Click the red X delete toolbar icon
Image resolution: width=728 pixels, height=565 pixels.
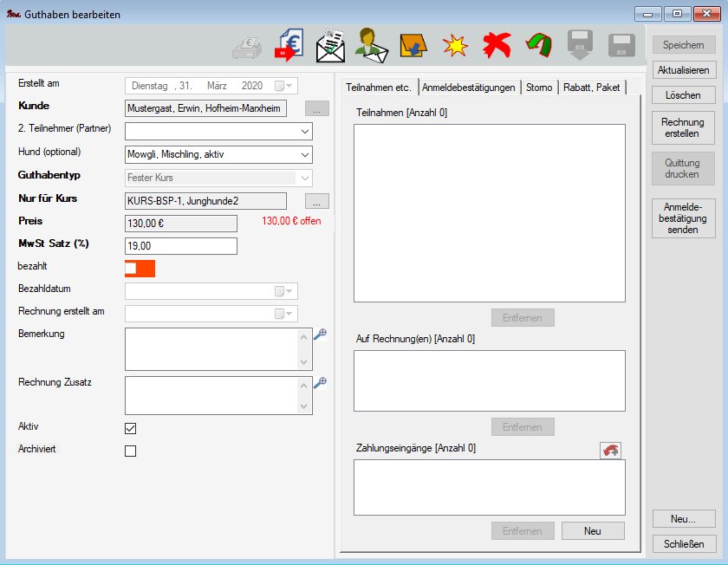tap(497, 45)
